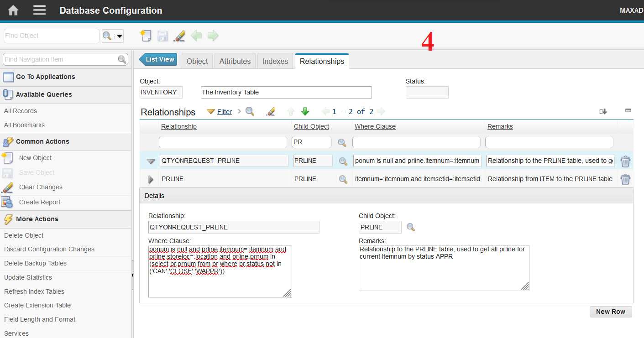This screenshot has width=644, height=338.
Task: Return to List View
Action: [x=158, y=59]
